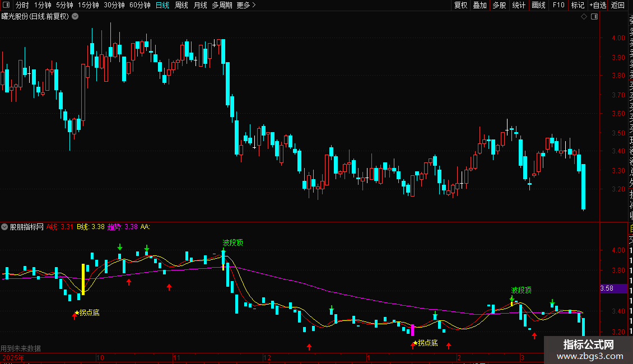
Task: Select the 日线 daily period tab
Action: (162, 5)
